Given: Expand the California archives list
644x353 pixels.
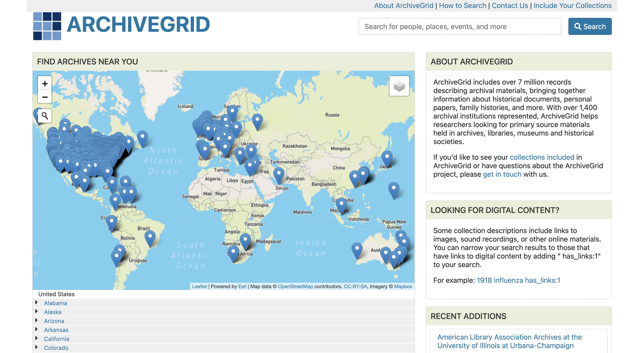Looking at the screenshot, I should (x=57, y=339).
